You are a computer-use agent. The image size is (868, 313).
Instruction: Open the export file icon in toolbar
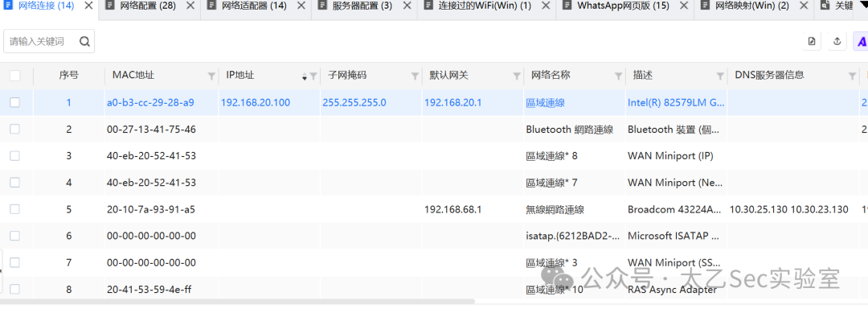pos(812,42)
